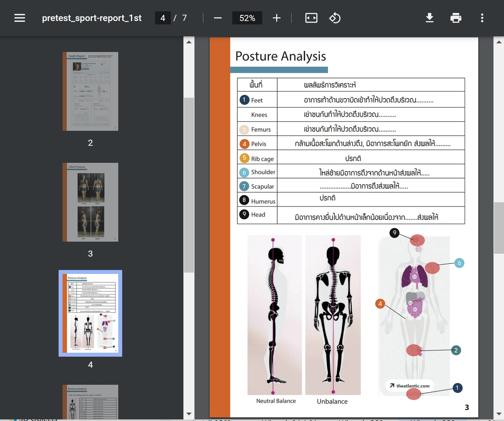Click the Humerus label in the table
Viewport: 504px width, 421px height.
pos(263,201)
